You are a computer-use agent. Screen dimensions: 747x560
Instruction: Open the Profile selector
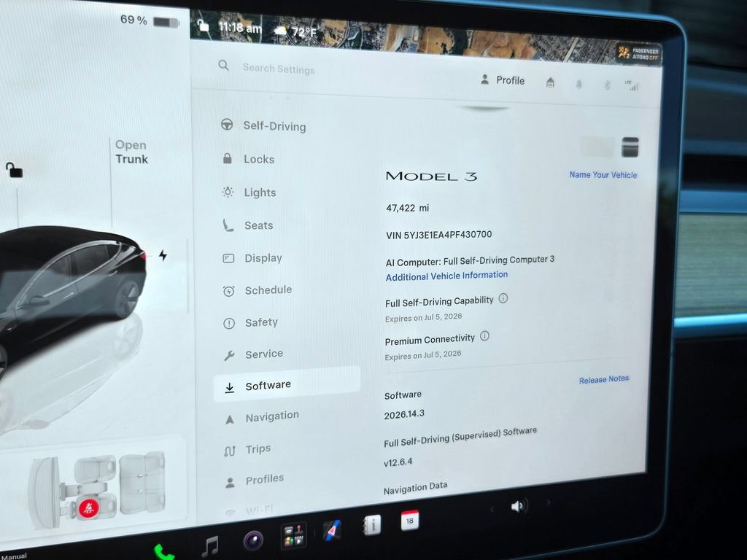[503, 80]
